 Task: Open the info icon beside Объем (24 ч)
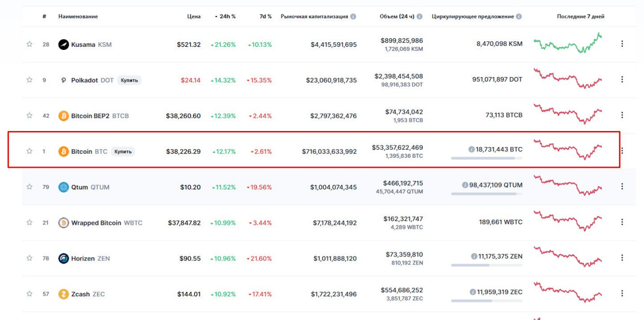click(419, 17)
